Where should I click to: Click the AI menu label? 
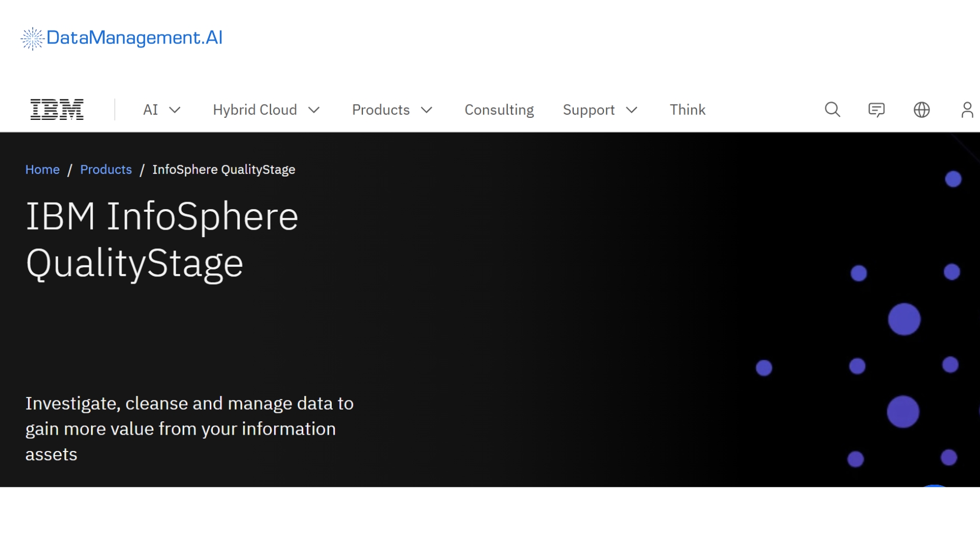pos(151,110)
